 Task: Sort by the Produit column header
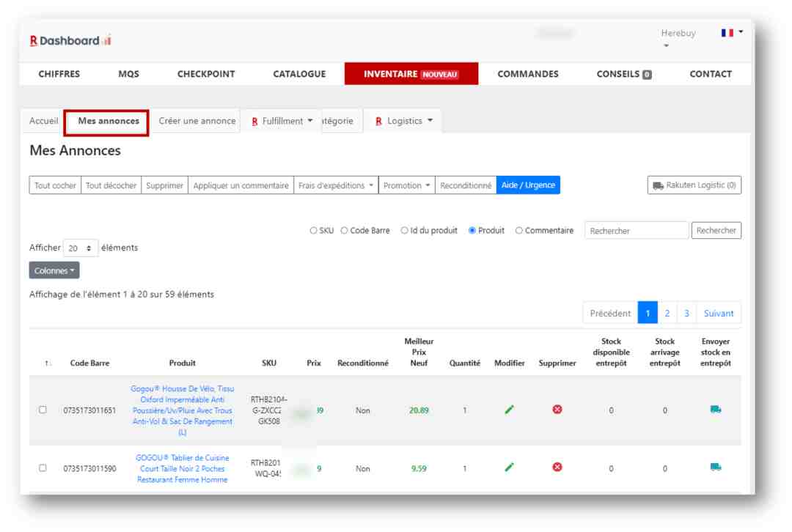tap(183, 363)
